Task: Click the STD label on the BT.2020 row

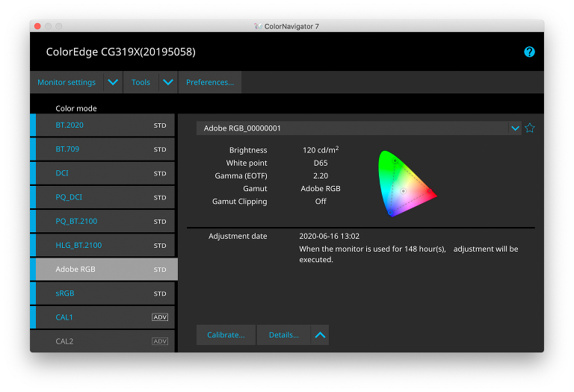Action: pos(160,125)
